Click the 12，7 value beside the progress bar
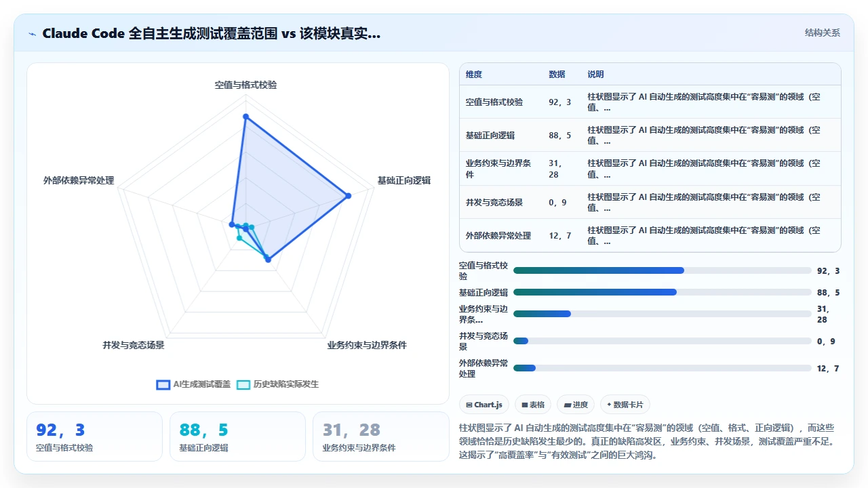The image size is (868, 488). [x=828, y=368]
